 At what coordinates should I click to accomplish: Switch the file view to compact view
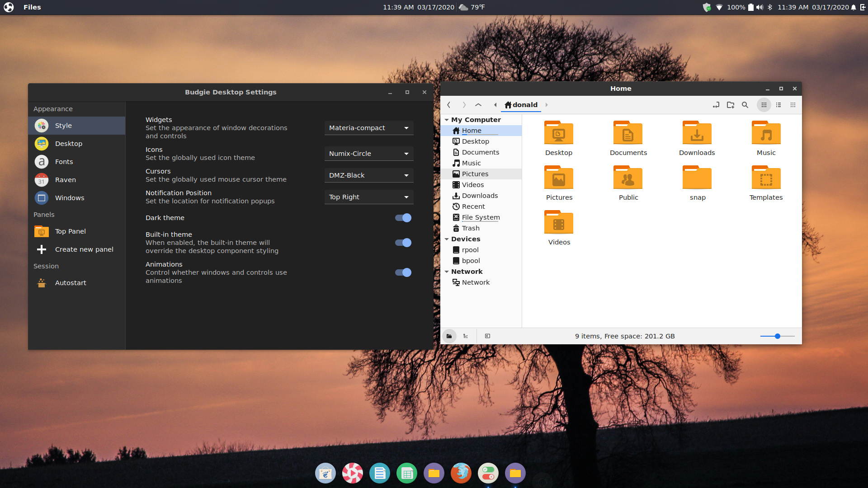coord(793,105)
